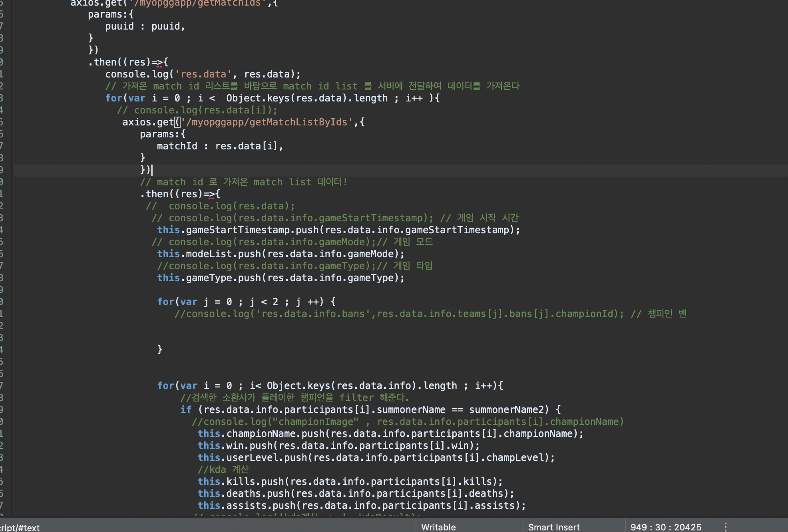Click the this.userLevel.push champLevel line
The image size is (788, 532).
[376, 458]
